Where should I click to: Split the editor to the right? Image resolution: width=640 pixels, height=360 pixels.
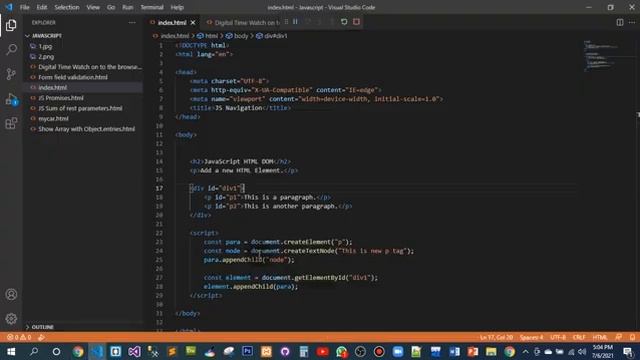pos(620,22)
